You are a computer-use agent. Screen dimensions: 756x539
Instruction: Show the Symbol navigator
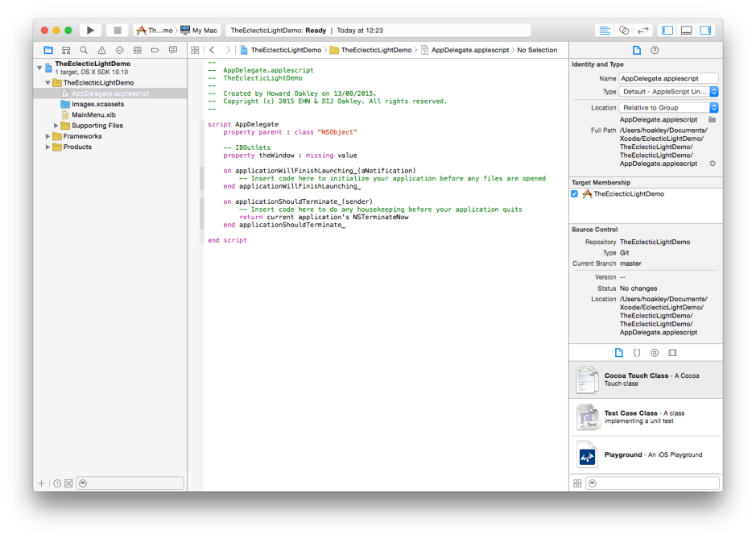(x=66, y=49)
